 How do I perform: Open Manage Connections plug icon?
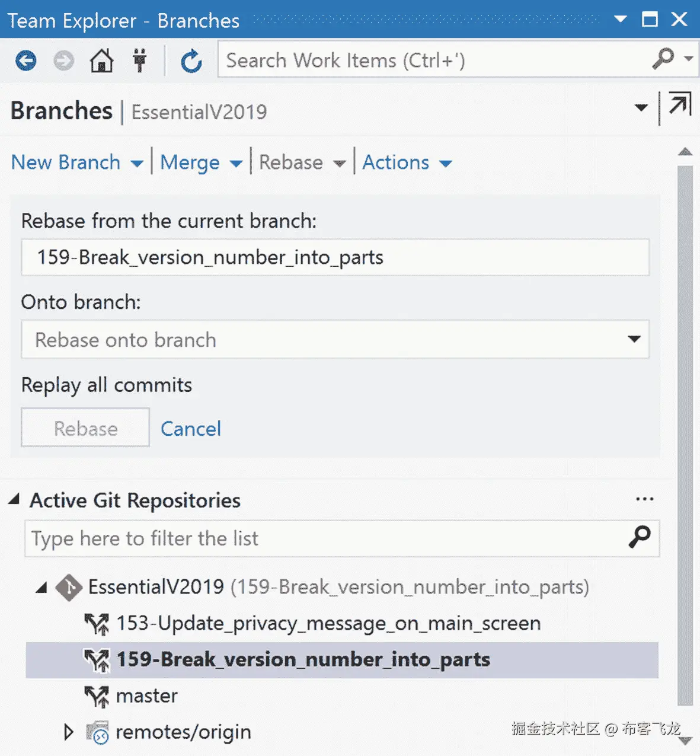[140, 60]
